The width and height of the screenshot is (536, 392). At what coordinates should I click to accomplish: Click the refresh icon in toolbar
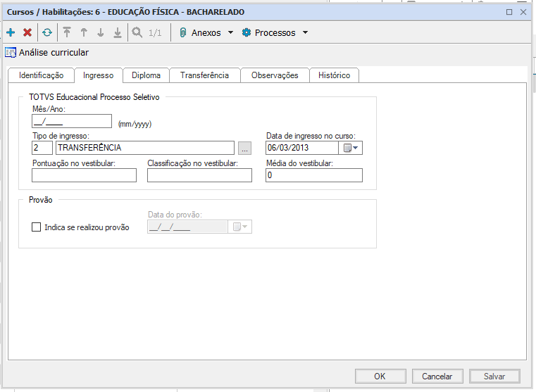47,32
